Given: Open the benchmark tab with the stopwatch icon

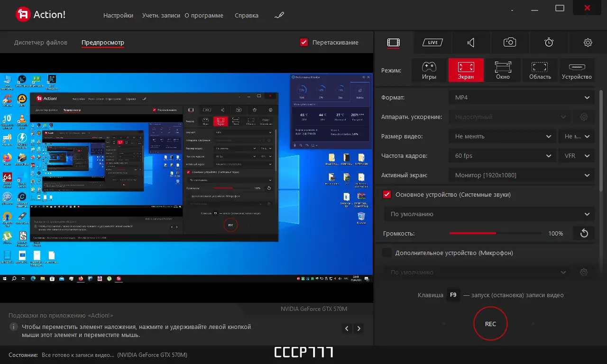Looking at the screenshot, I should (549, 43).
